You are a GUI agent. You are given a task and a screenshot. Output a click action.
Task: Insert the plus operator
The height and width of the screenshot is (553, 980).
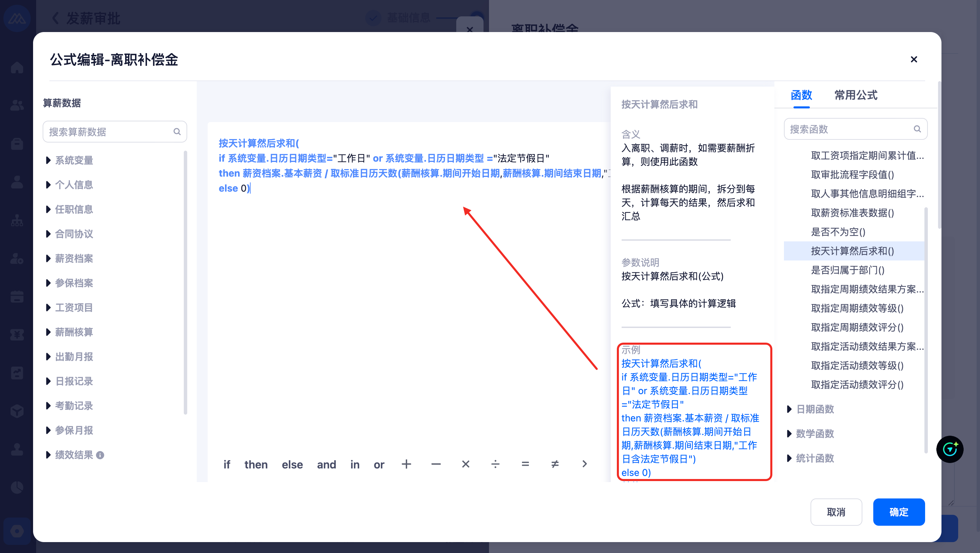click(406, 464)
